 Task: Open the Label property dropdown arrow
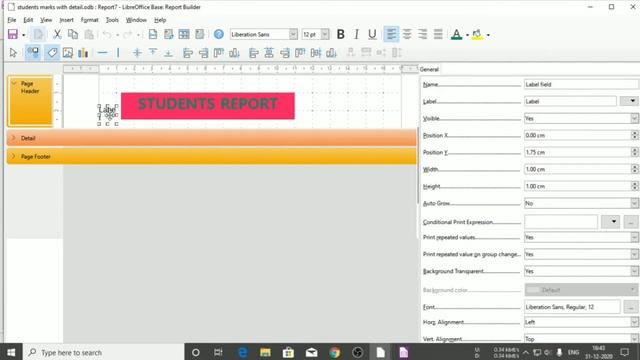point(629,101)
